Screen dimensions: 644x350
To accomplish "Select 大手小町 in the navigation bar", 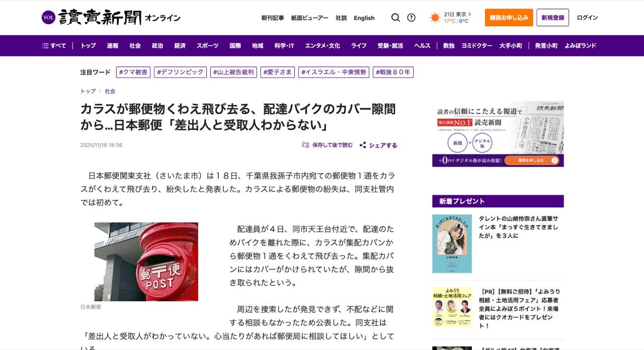I will pos(511,46).
